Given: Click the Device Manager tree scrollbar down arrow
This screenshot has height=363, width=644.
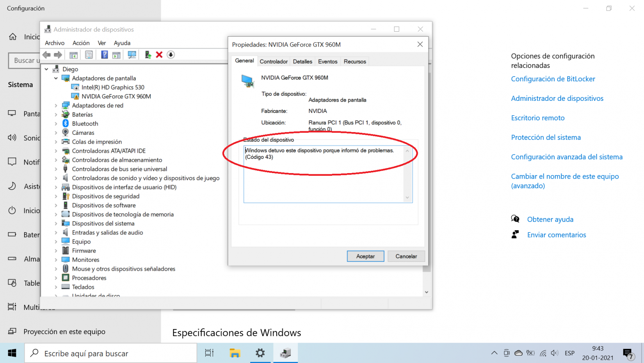Looking at the screenshot, I should click(x=427, y=292).
